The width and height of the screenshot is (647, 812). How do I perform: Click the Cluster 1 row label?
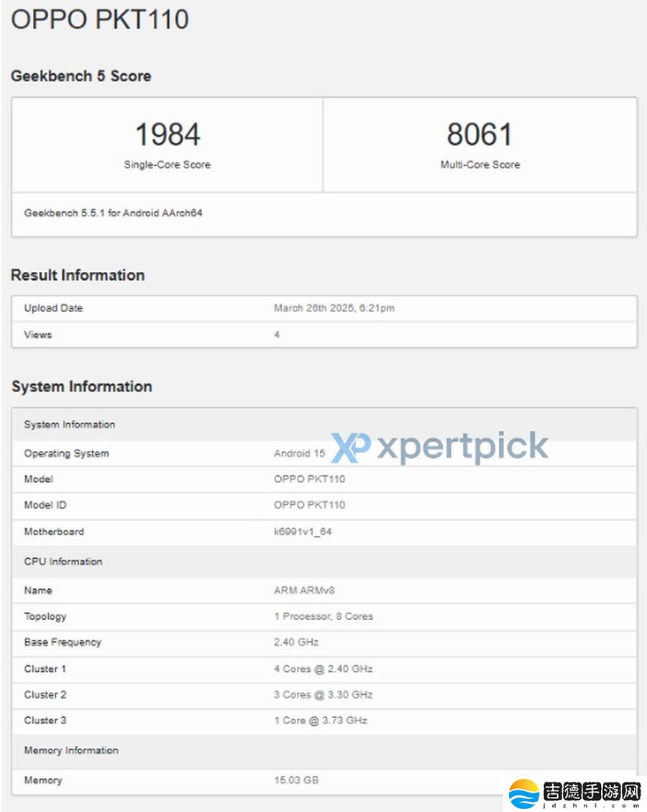(x=45, y=669)
